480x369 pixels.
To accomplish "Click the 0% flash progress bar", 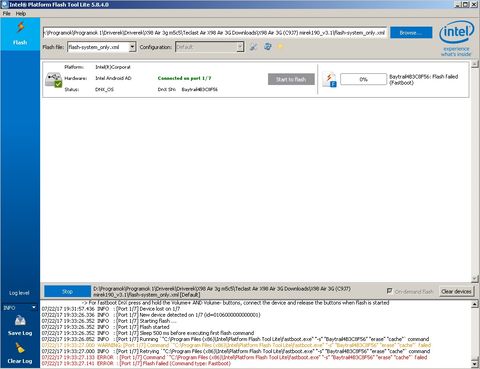I will 363,79.
